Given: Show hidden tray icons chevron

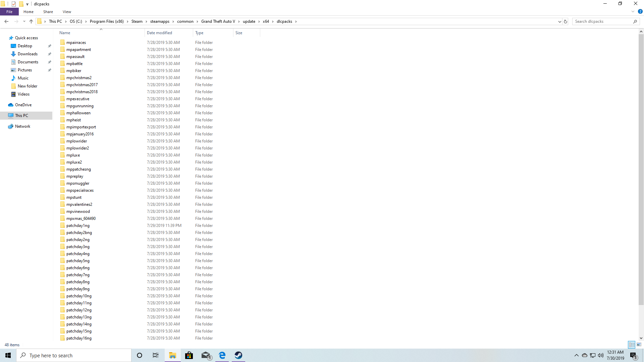Looking at the screenshot, I should click(576, 355).
